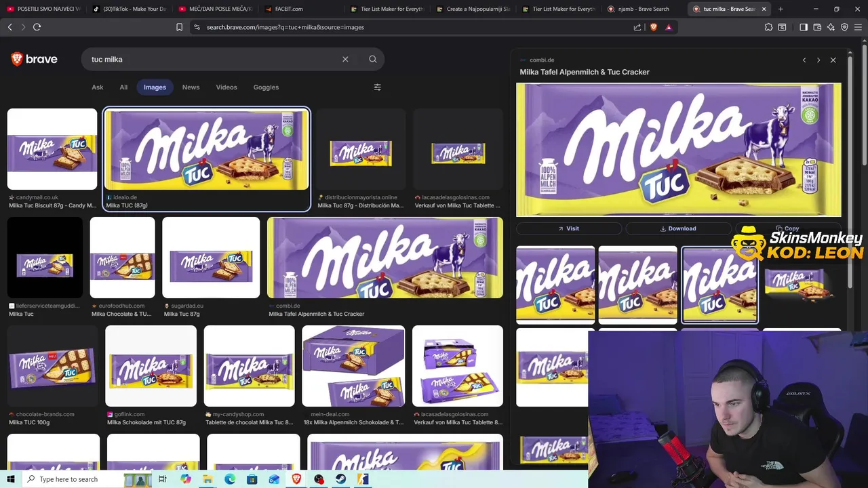This screenshot has width=868, height=488.
Task: Show previous image in preview panel
Action: 804,60
